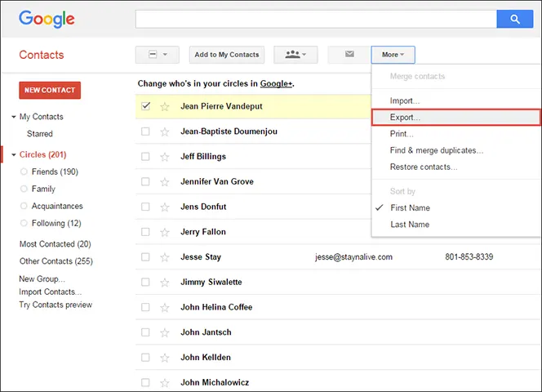The image size is (542, 392).
Task: Click jesse@staynalive.com email address
Action: 353,257
